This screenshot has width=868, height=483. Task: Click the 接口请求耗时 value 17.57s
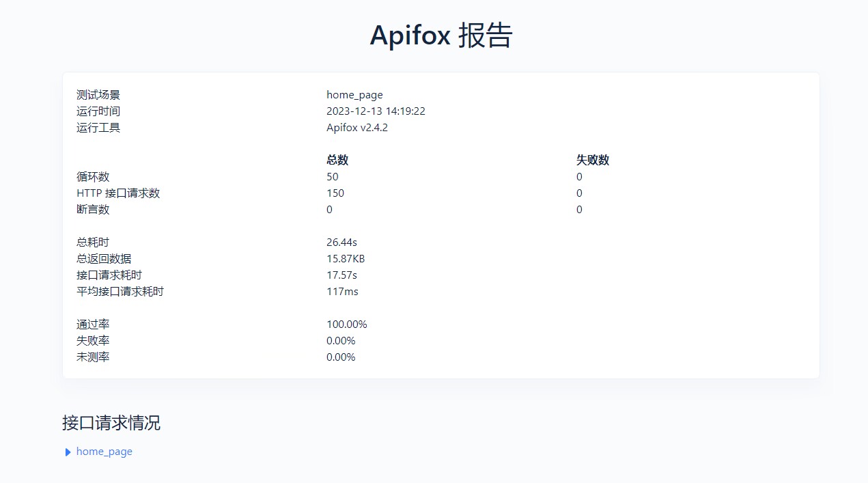click(x=341, y=275)
